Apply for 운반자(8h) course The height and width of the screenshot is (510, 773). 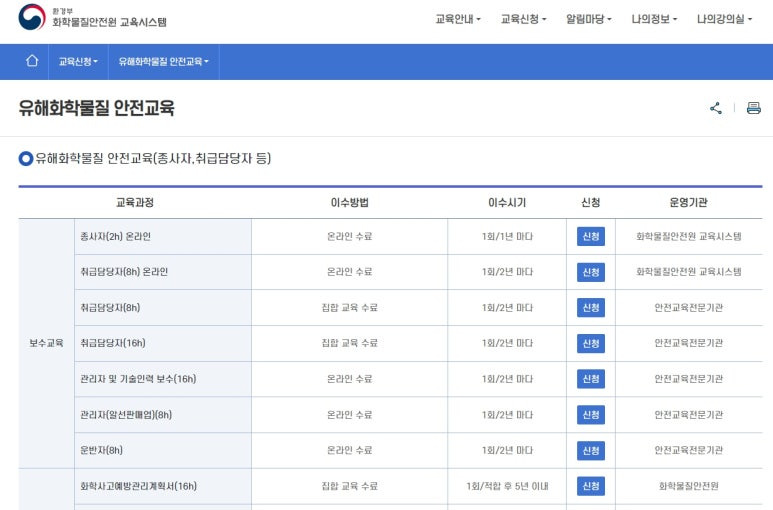coord(591,450)
